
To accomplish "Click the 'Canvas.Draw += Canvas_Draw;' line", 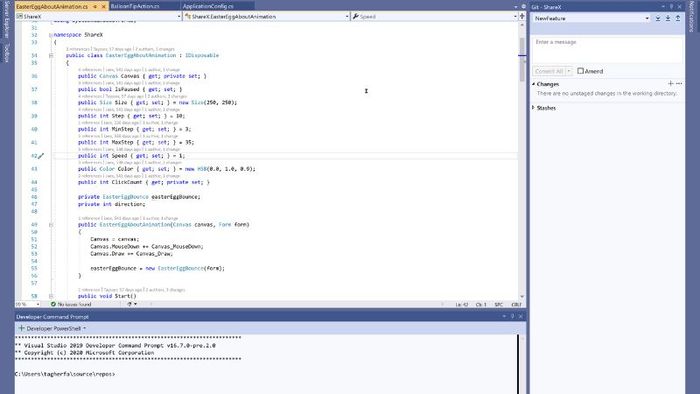I will (131, 253).
